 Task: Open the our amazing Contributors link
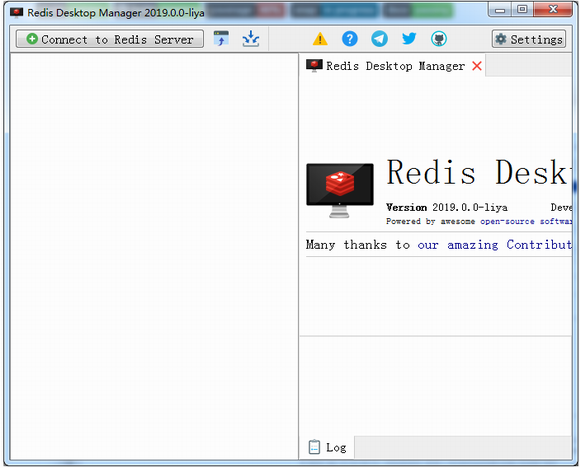[x=495, y=245]
